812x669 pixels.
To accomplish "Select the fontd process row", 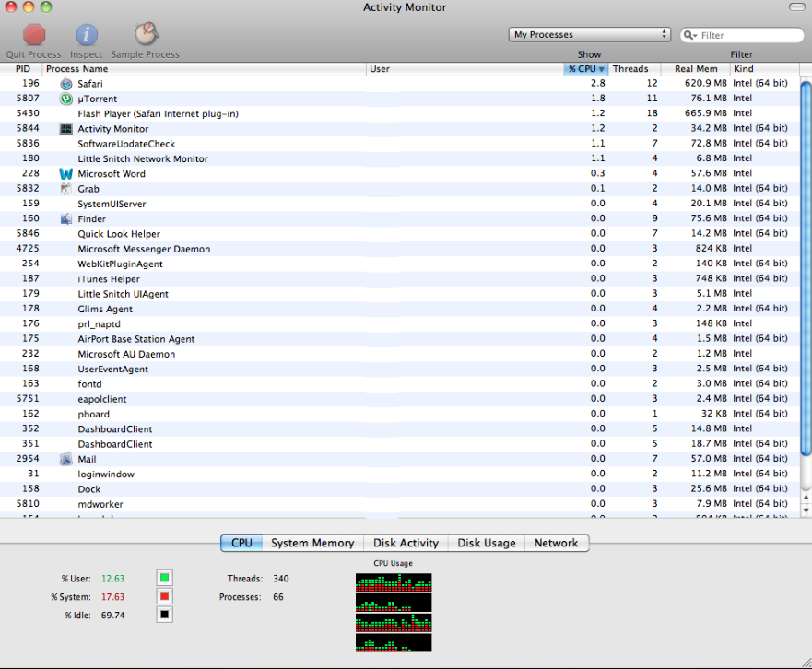I will pyautogui.click(x=399, y=384).
